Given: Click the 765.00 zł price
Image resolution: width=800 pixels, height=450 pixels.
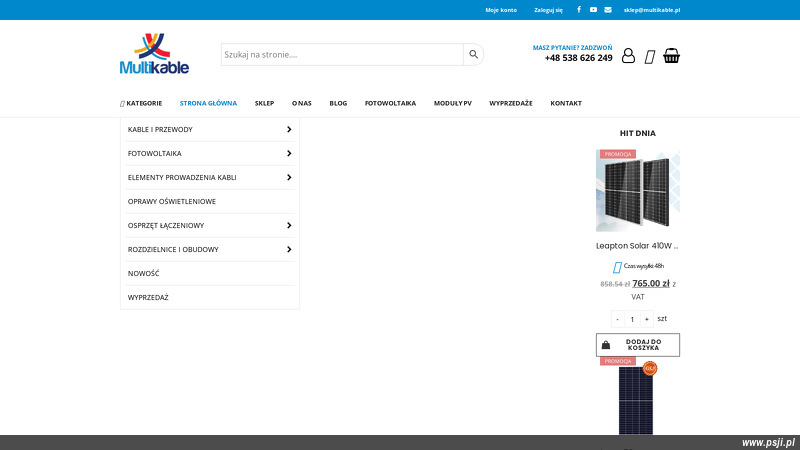Looking at the screenshot, I should coord(651,284).
